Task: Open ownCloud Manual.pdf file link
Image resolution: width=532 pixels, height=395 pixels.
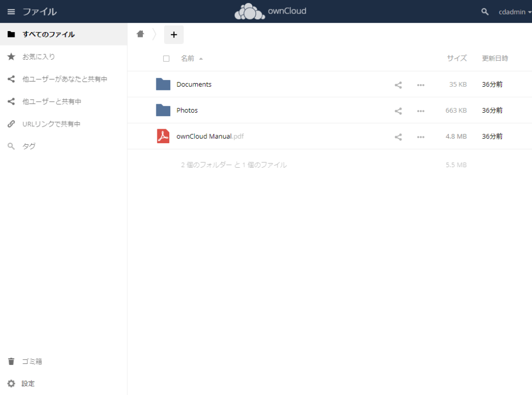Action: [x=210, y=137]
